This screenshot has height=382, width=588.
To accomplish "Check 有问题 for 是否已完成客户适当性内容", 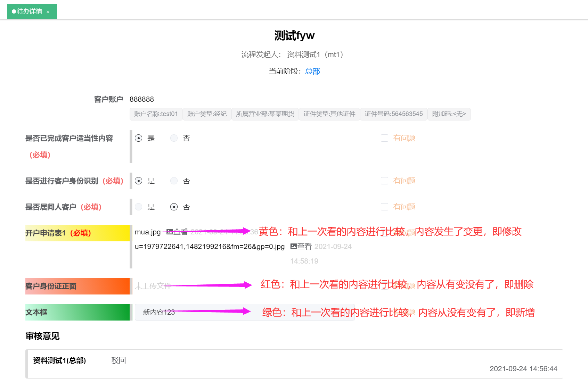I will [384, 138].
